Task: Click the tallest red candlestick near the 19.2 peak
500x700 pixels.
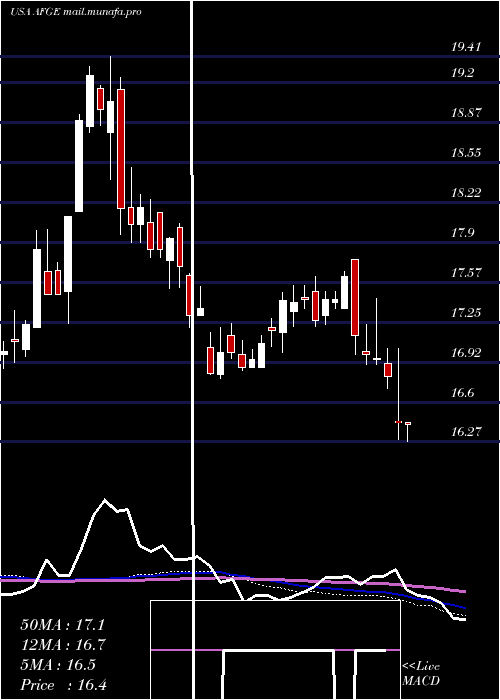Action: (121, 149)
